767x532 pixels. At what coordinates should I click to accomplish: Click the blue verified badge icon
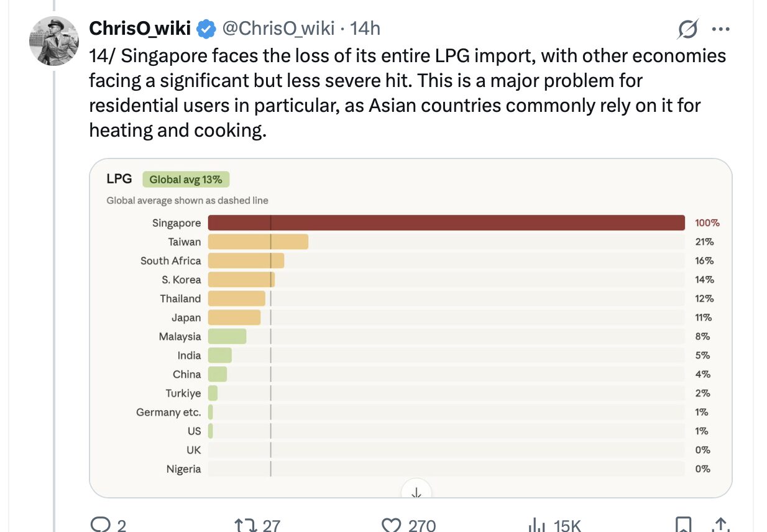(x=206, y=29)
